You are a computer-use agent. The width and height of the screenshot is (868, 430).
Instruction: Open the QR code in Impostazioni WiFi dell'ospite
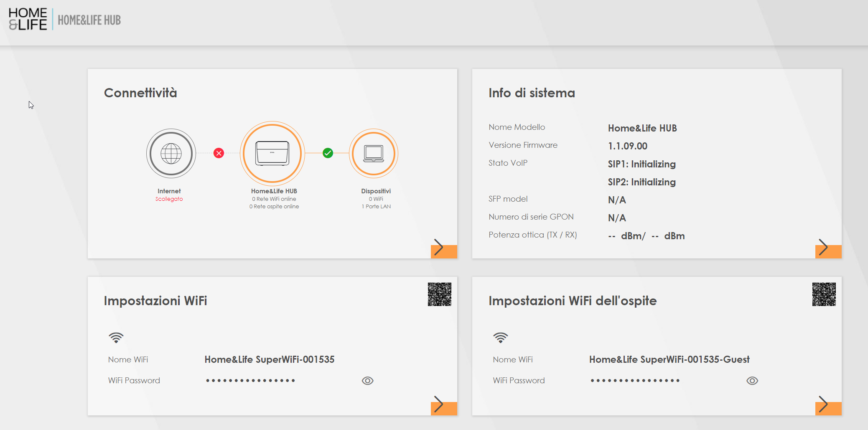coord(824,294)
